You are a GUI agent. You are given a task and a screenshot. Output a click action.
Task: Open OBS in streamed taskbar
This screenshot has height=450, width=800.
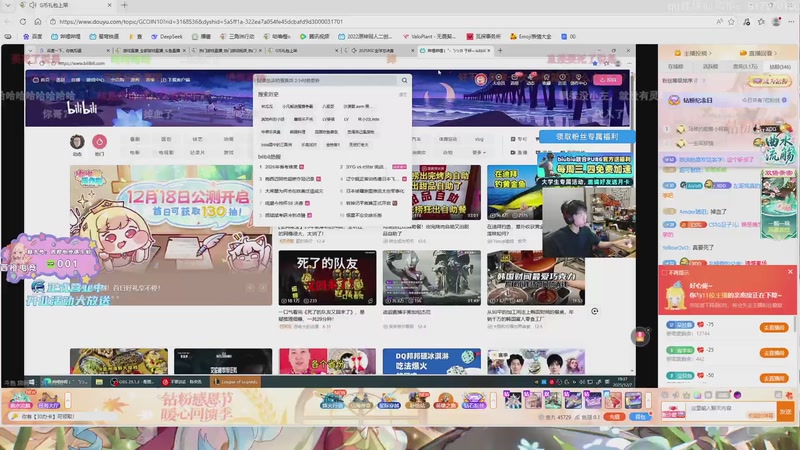pos(132,382)
